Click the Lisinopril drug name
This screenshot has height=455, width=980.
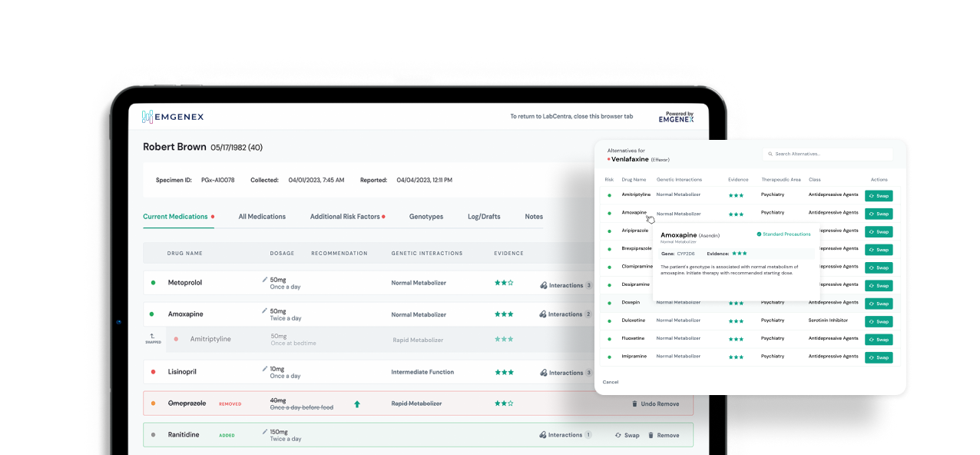[x=182, y=372]
